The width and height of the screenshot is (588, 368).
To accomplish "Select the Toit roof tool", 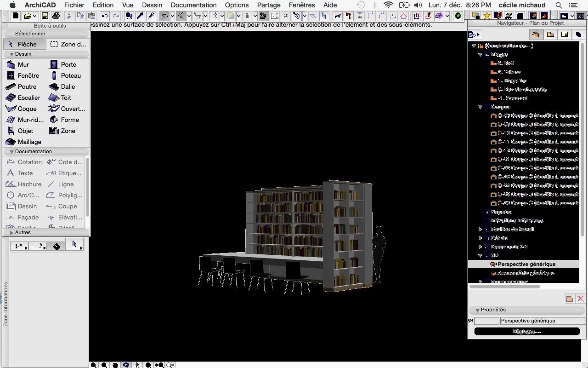I will point(60,98).
